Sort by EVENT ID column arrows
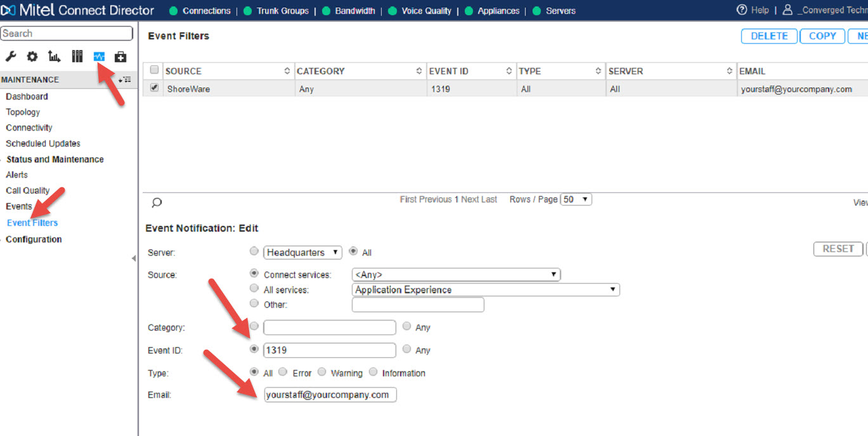The image size is (868, 436). pyautogui.click(x=508, y=71)
